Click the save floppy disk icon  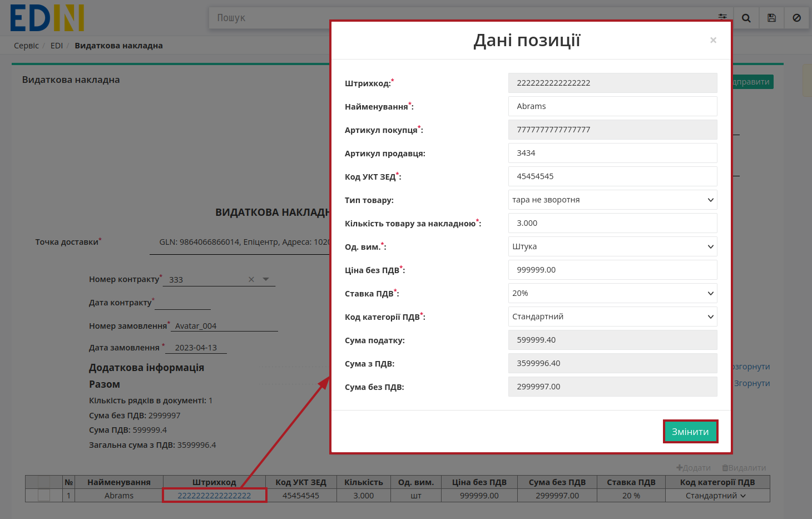click(x=771, y=18)
